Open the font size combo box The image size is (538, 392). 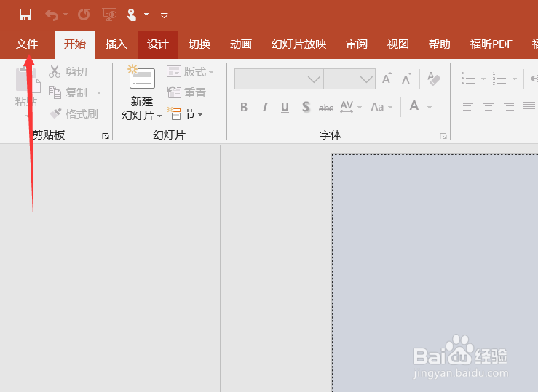[x=349, y=79]
